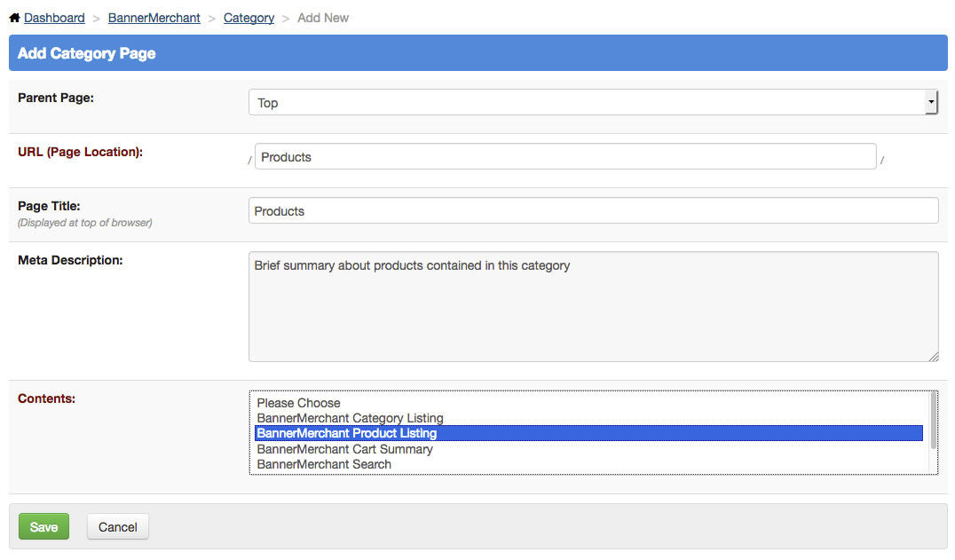Image resolution: width=955 pixels, height=560 pixels.
Task: Choose BannerMerchant Cart Summary option
Action: click(588, 448)
